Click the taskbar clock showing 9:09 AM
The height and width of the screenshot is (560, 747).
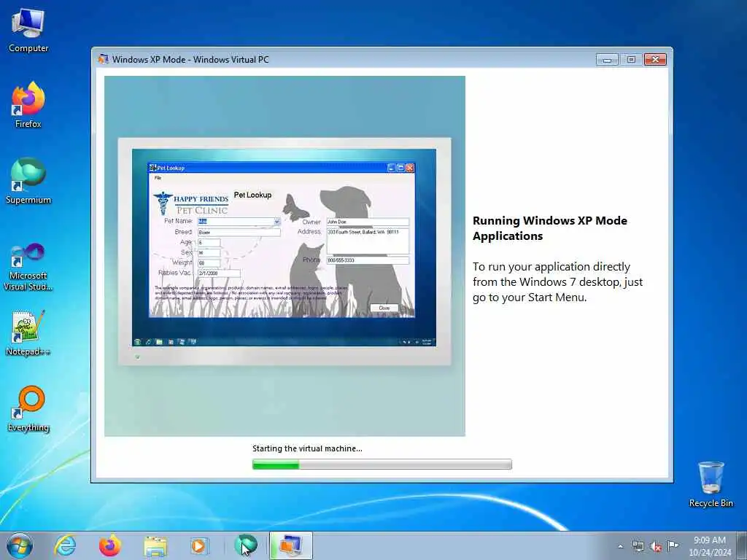click(709, 545)
